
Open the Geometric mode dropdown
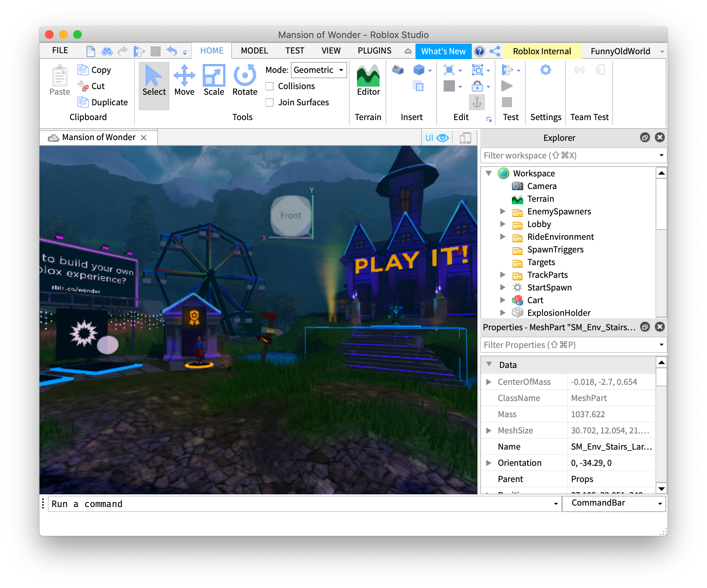319,70
